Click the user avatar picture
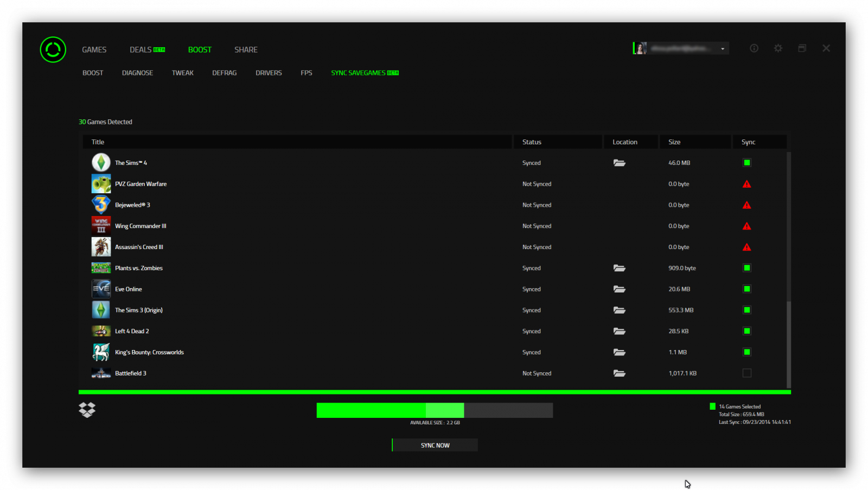Image resolution: width=868 pixels, height=490 pixels. point(640,48)
